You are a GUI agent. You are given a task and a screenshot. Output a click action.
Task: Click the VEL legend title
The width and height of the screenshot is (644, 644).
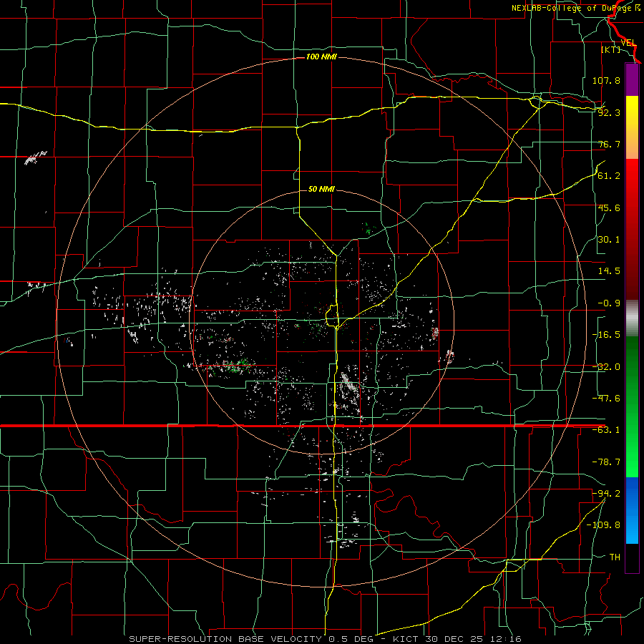tap(628, 43)
